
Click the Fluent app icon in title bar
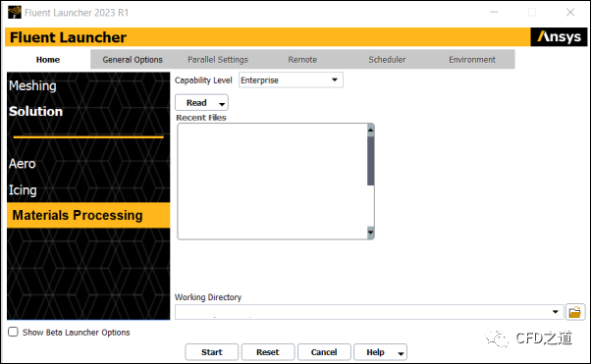pos(15,12)
